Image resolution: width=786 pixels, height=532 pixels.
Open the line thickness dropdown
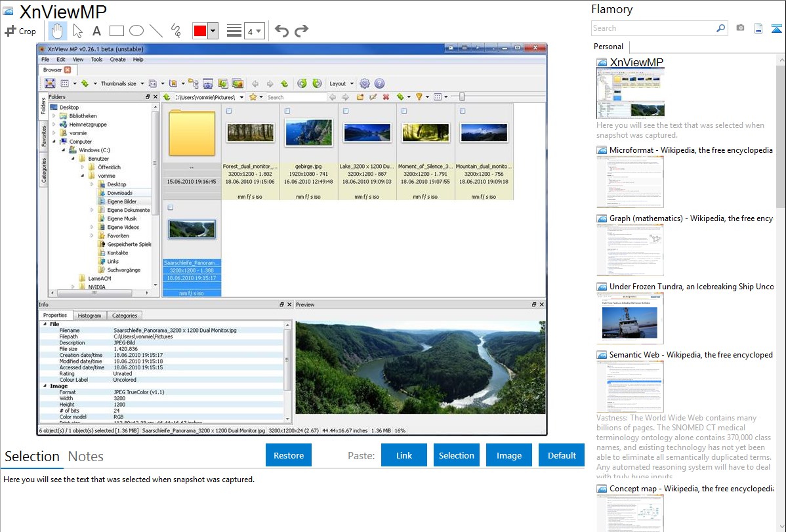[x=254, y=31]
